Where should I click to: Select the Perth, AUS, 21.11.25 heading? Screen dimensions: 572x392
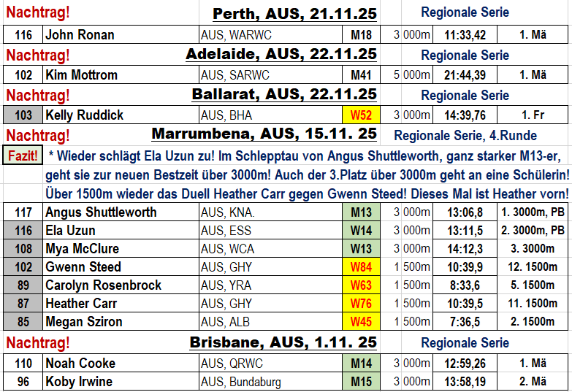coord(294,14)
